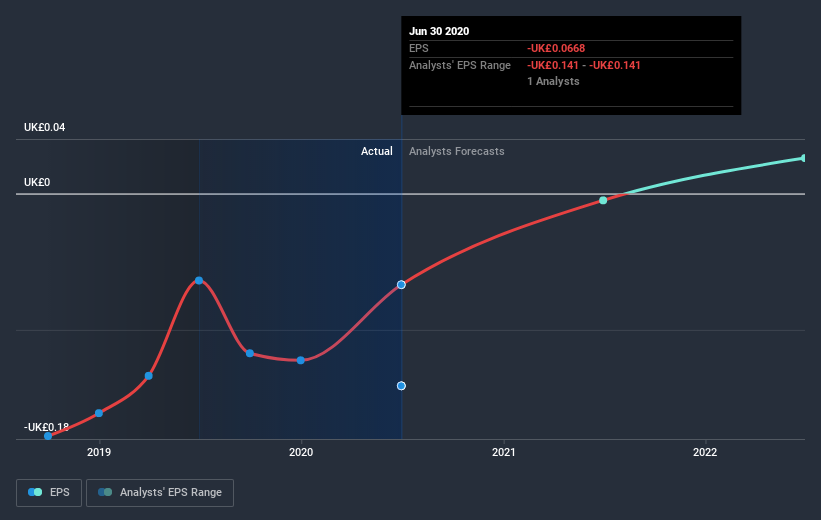Toggle the Analysts' EPS Range legend button
821x520 pixels.
[160, 493]
